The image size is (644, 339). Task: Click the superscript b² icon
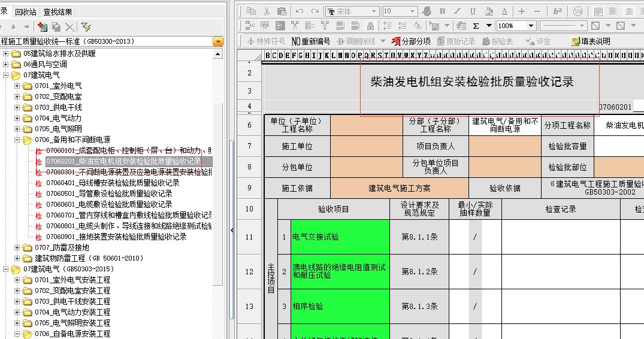coord(558,11)
